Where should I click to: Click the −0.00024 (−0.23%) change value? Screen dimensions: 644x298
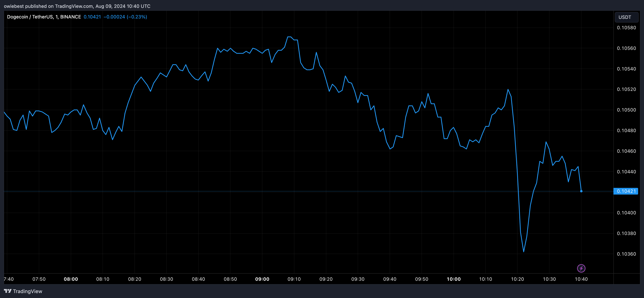click(x=125, y=17)
